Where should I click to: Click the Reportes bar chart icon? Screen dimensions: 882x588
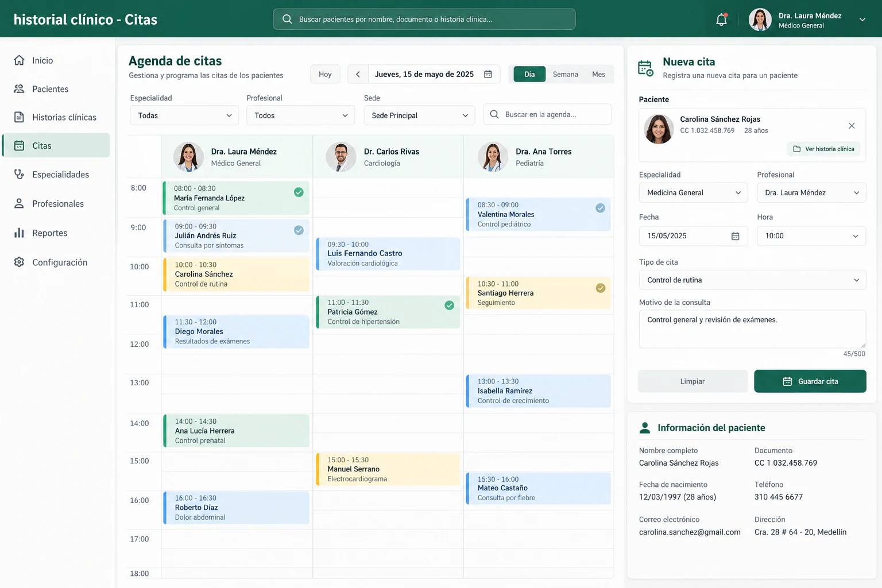pos(19,233)
